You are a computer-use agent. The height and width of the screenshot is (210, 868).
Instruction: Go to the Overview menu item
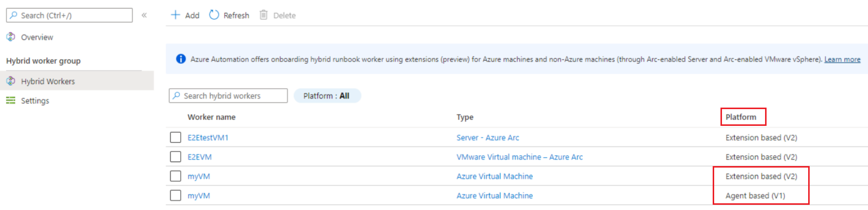(37, 37)
